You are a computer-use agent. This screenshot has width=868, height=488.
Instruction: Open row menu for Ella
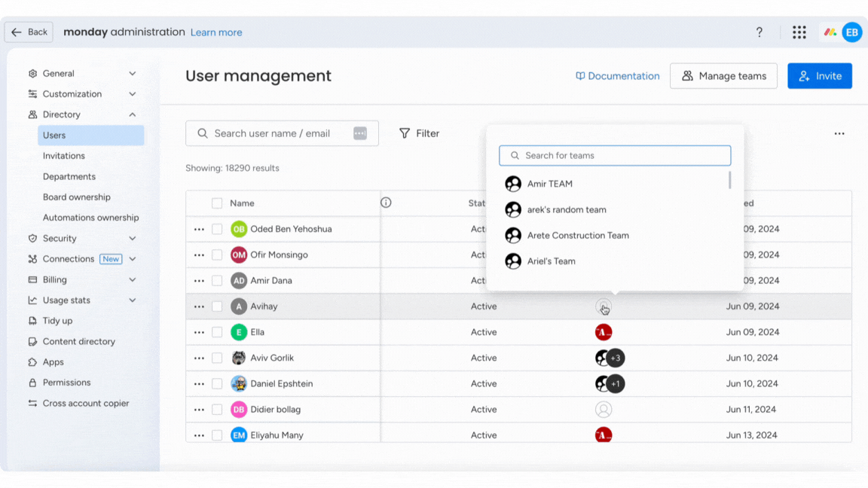[199, 332]
